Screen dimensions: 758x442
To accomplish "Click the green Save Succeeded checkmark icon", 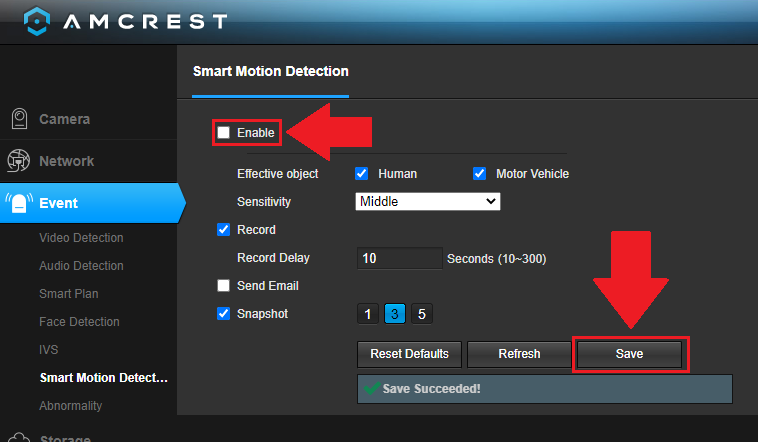I will click(371, 388).
